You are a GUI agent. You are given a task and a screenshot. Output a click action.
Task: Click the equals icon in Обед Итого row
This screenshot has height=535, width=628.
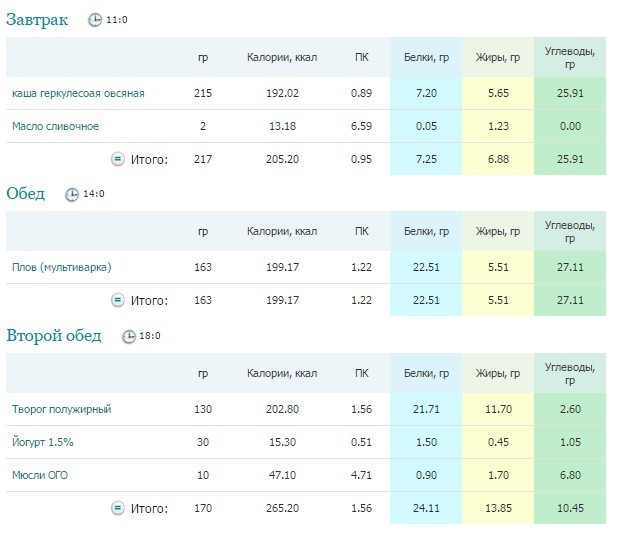(118, 300)
